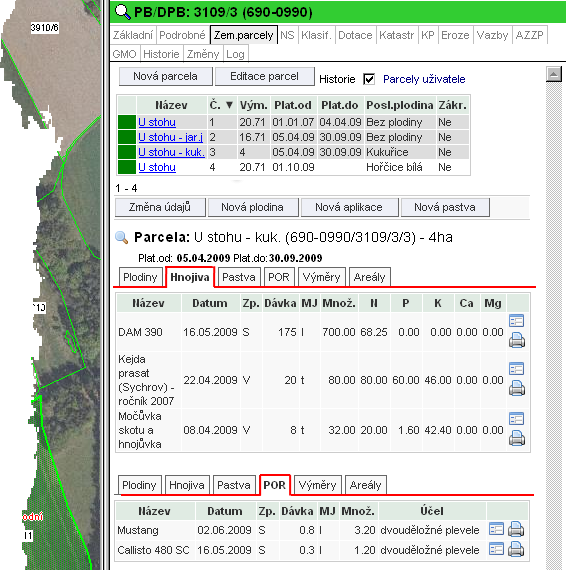Click green color square of first U stohu row
Screen dimensions: 566x570
(127, 122)
